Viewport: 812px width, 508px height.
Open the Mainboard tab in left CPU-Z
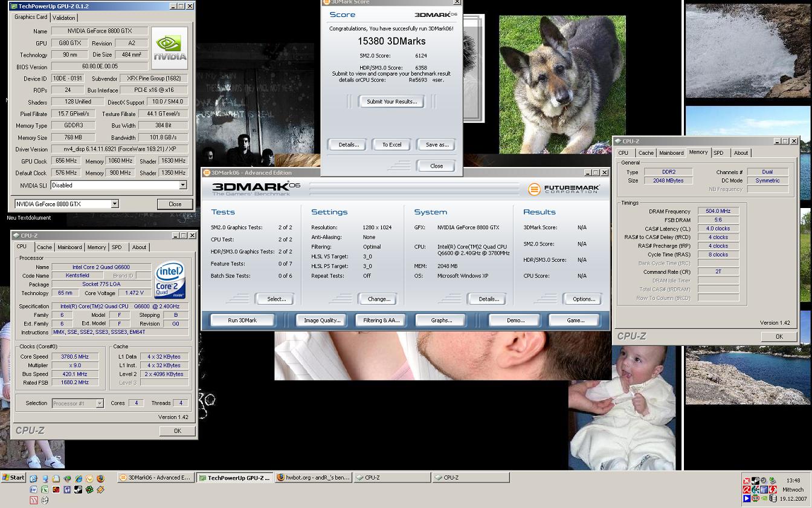point(69,247)
